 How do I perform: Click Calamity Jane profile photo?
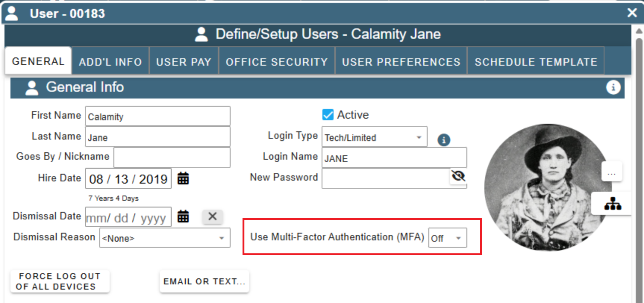pyautogui.click(x=548, y=187)
